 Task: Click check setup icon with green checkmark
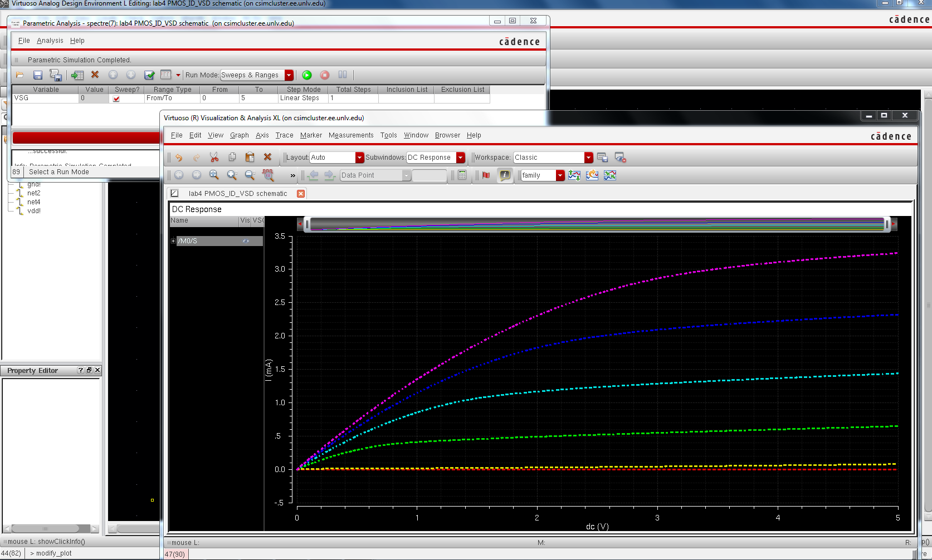click(x=149, y=75)
